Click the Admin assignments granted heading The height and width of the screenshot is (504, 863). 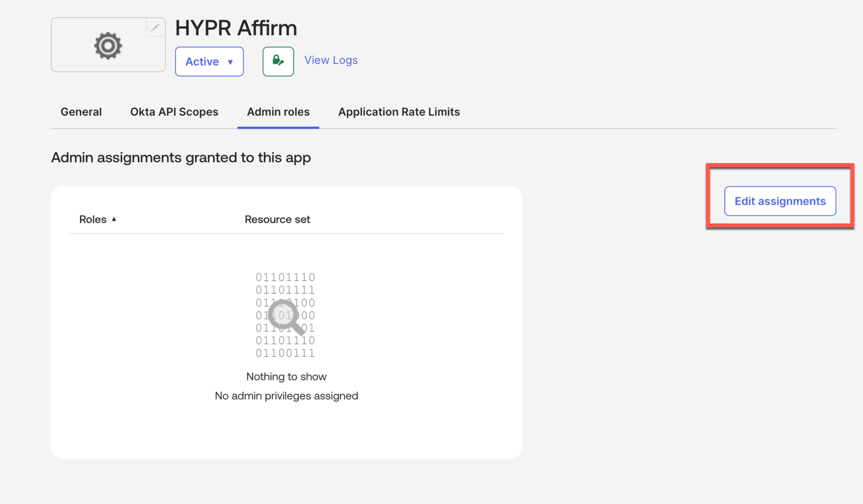181,157
